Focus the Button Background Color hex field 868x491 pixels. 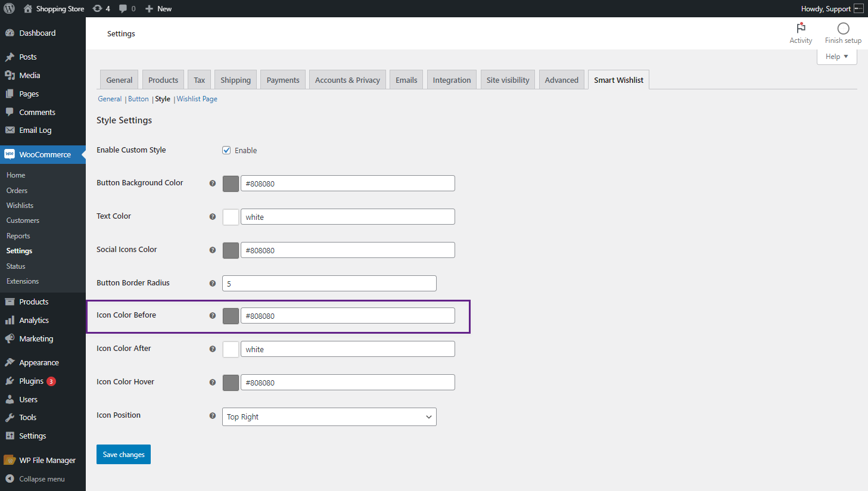point(348,184)
